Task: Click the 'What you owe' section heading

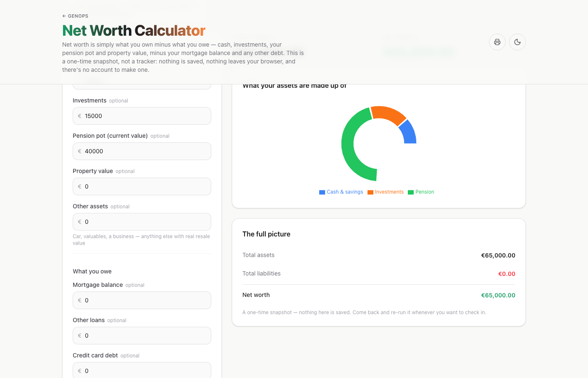Action: click(92, 271)
